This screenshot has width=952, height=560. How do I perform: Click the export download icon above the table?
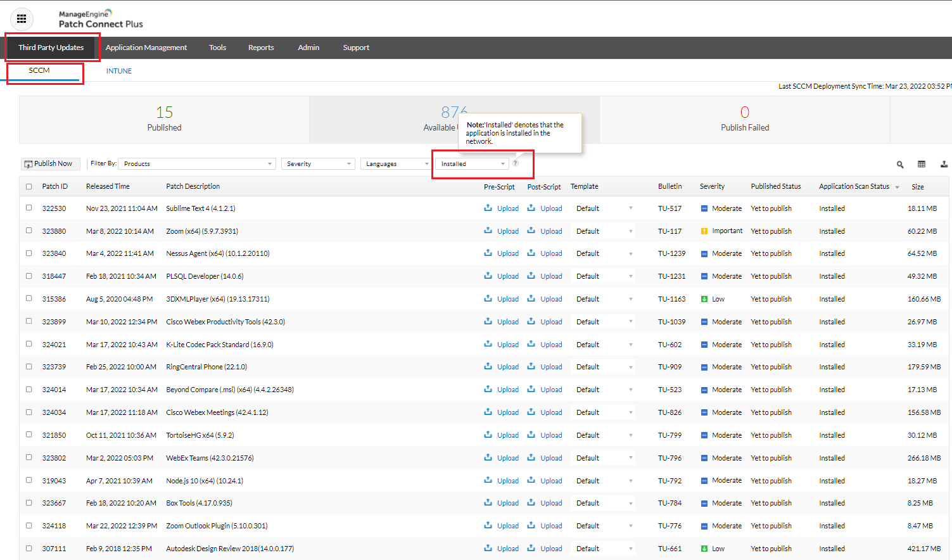click(x=944, y=164)
